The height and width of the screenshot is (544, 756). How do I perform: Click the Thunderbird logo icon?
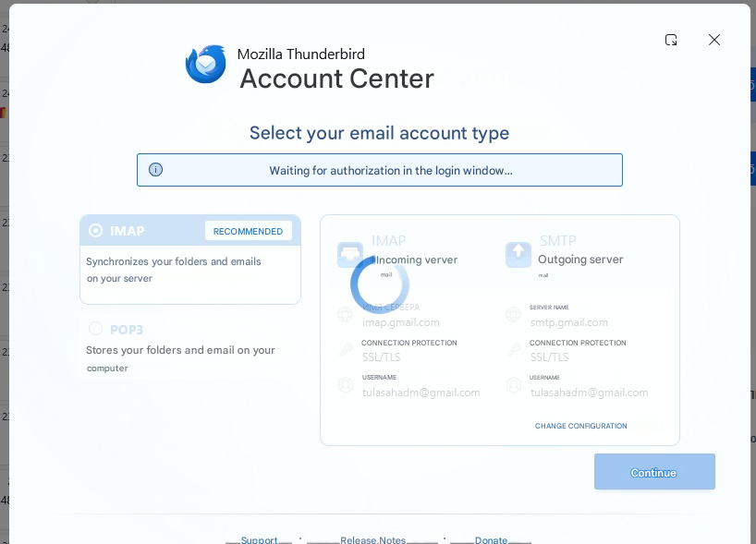pyautogui.click(x=206, y=64)
